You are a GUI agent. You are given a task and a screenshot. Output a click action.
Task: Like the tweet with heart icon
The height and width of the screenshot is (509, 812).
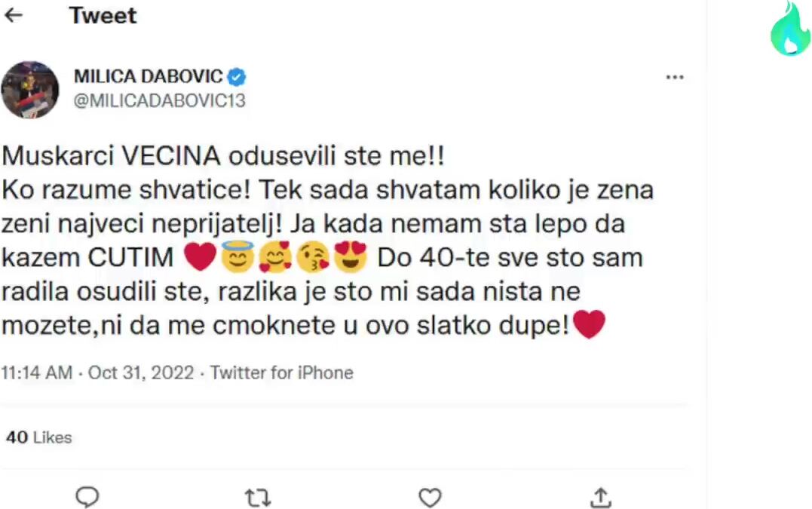point(430,497)
